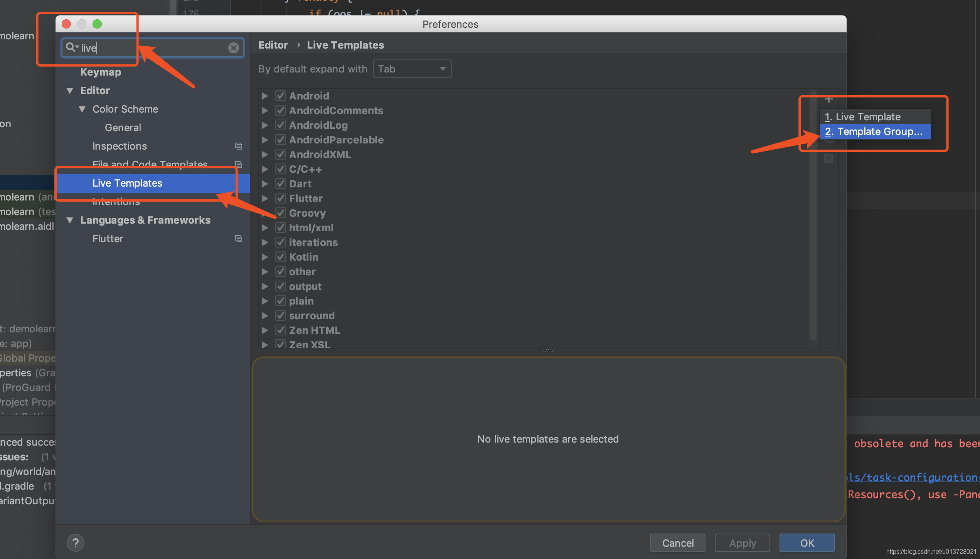This screenshot has width=980, height=559.
Task: Uncheck the html/xml group checkbox
Action: coord(281,227)
